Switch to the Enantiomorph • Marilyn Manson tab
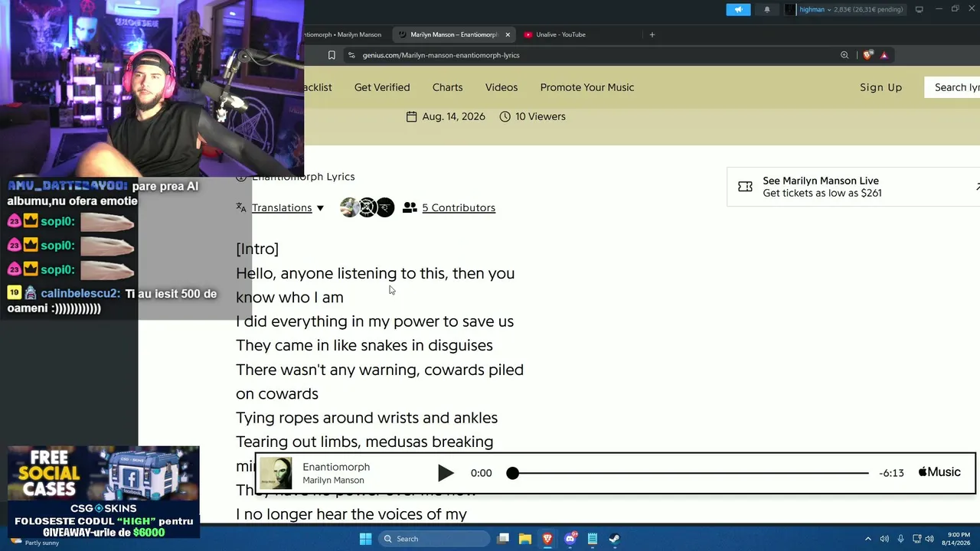The width and height of the screenshot is (980, 551). click(x=343, y=34)
